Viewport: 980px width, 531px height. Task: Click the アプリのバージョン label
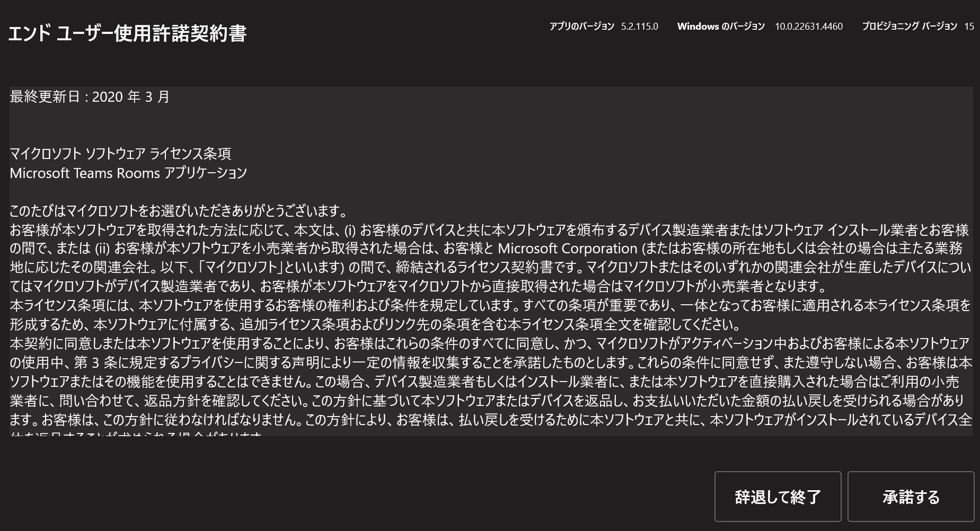coord(582,26)
